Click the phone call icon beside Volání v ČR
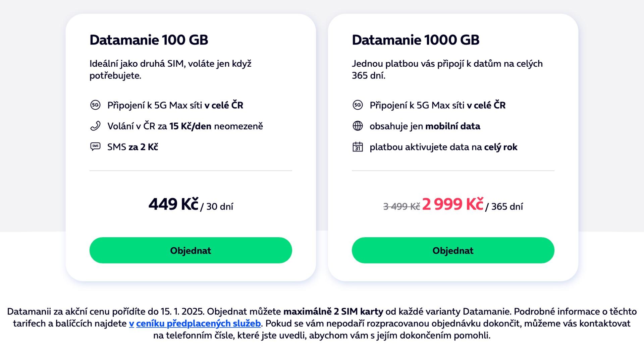This screenshot has width=644, height=362. coord(95,126)
